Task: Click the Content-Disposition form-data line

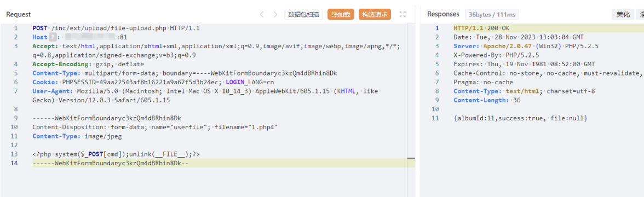Action: point(156,127)
